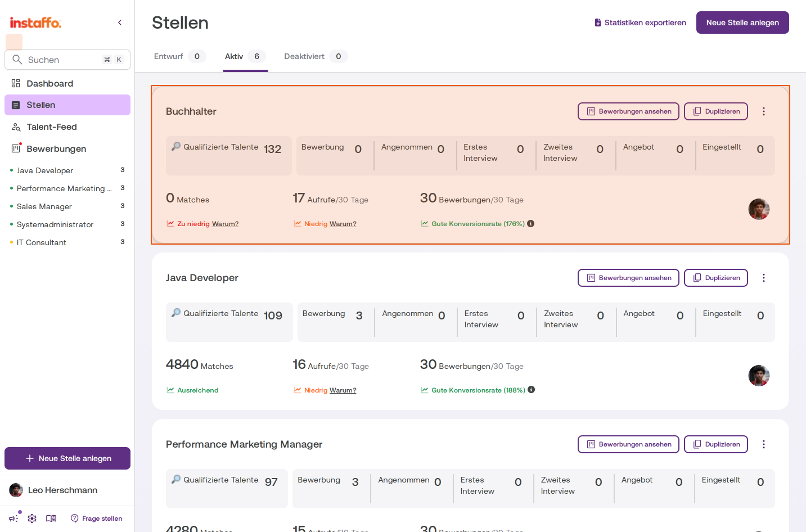Screen dimensions: 806x532
Task: Open settings via the gear icon
Action: (32, 519)
